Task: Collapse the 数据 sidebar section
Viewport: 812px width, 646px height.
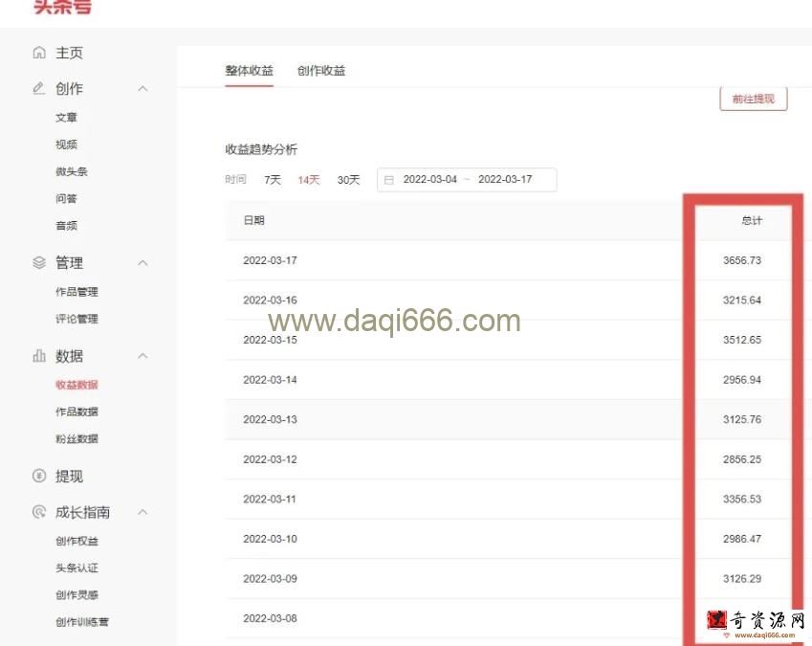Action: coord(143,356)
